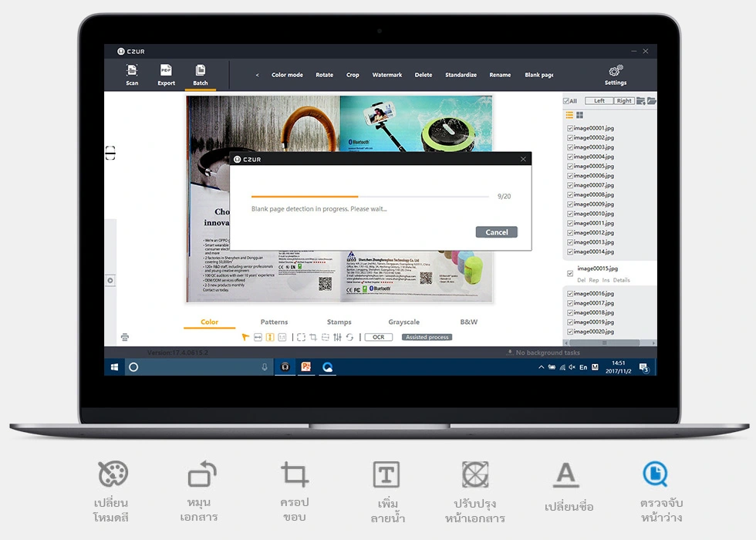
Task: Expand the left side panel arrow
Action: pos(110,280)
